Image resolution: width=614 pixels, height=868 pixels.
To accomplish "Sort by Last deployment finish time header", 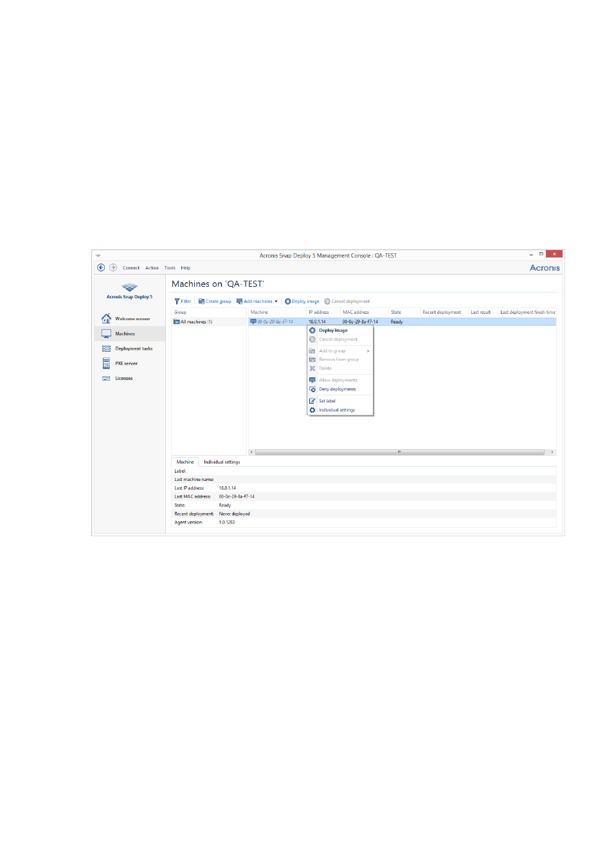I will tap(528, 312).
